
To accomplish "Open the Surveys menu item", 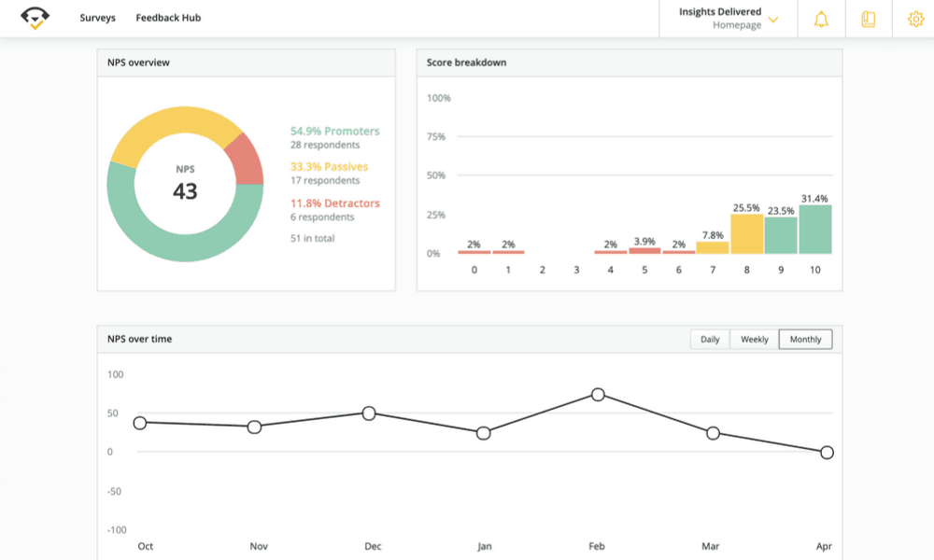I will click(97, 18).
